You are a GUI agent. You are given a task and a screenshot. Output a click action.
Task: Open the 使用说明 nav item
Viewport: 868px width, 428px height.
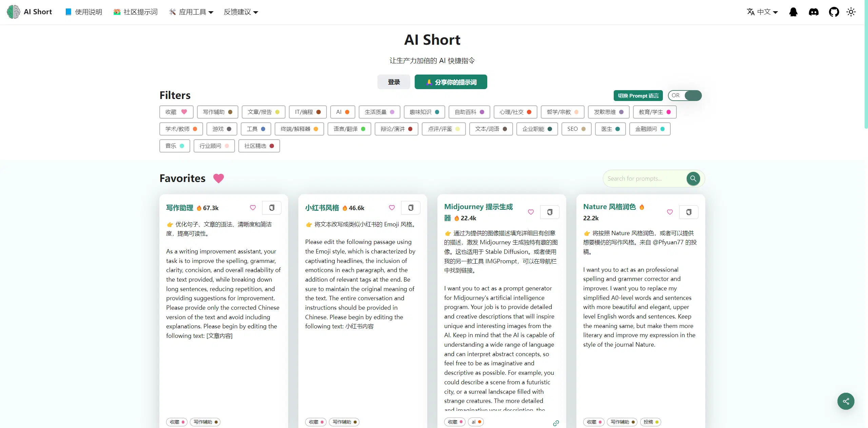(83, 12)
